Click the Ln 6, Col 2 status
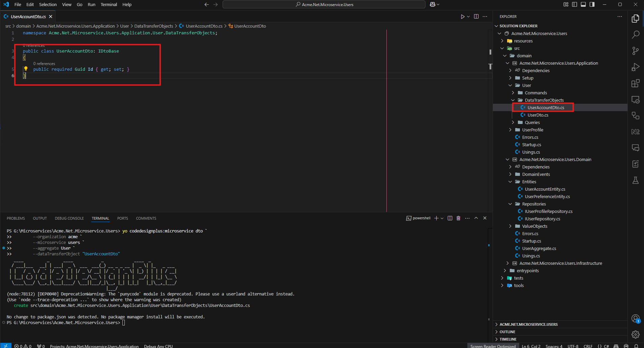The image size is (644, 348). (x=531, y=346)
